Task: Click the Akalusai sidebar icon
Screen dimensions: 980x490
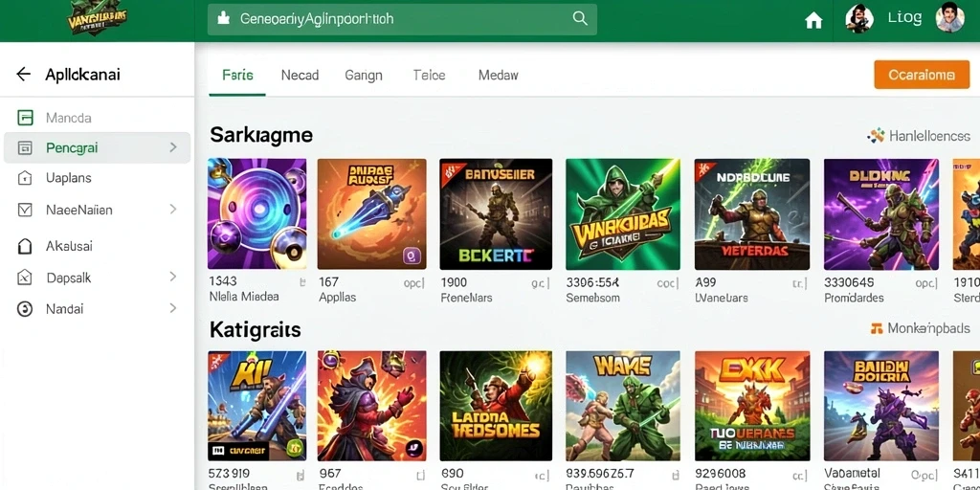Action: tap(25, 246)
